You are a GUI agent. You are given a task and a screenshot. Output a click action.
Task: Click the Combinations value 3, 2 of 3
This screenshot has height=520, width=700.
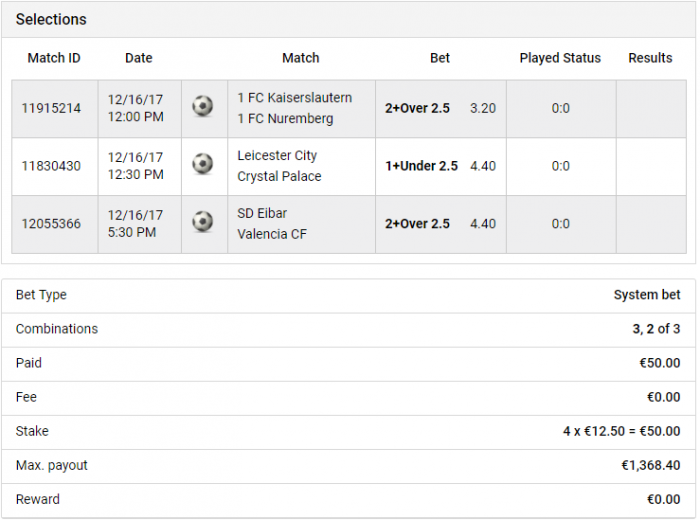(656, 329)
